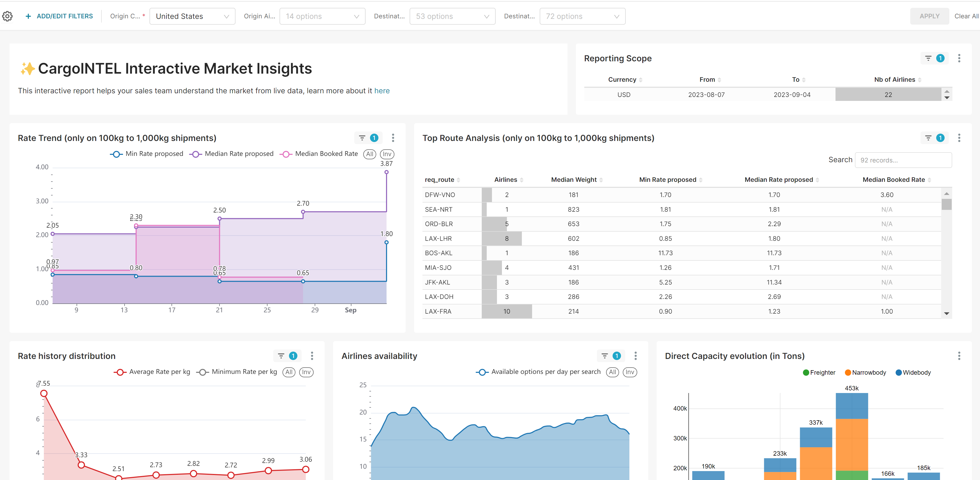Click routes table scroll-down arrow
The width and height of the screenshot is (980, 480).
pos(946,314)
